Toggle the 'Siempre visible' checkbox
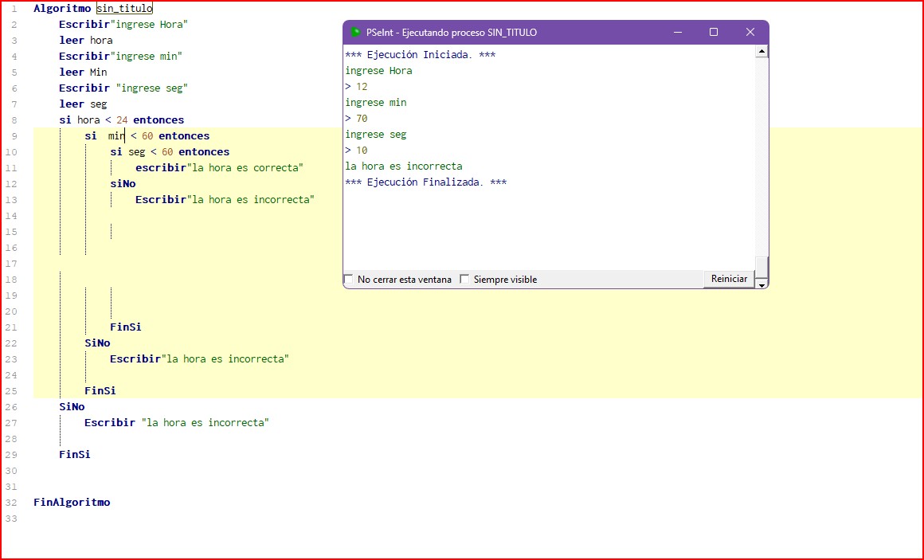Viewport: 924px width, 560px height. click(464, 280)
